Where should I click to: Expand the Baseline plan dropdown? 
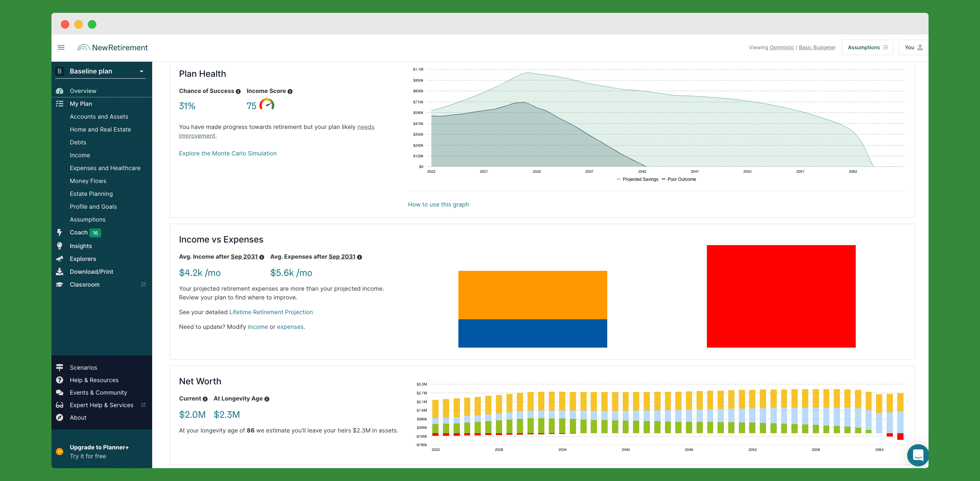[x=141, y=71]
